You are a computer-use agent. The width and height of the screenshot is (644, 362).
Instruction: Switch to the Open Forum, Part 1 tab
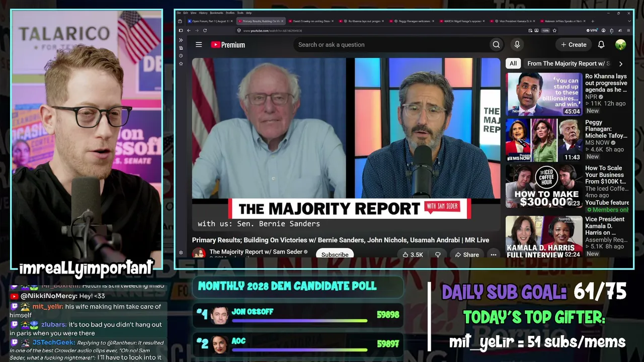coord(210,21)
